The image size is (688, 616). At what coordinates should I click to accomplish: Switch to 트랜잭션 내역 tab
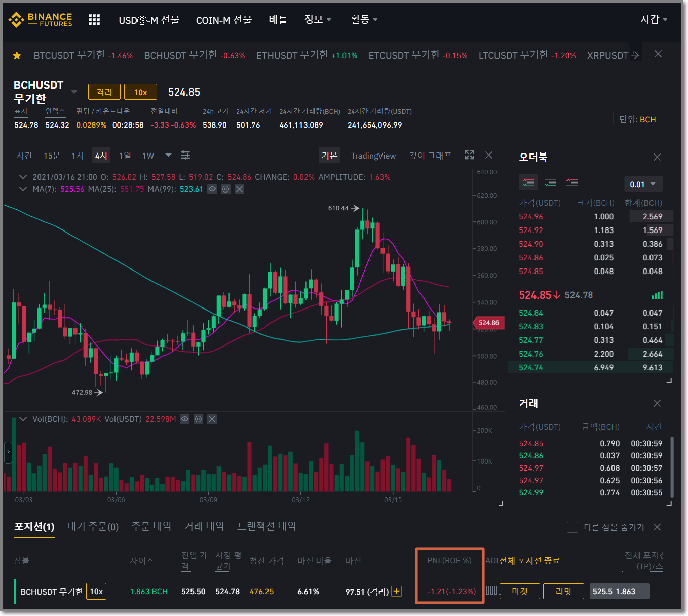coord(266,526)
